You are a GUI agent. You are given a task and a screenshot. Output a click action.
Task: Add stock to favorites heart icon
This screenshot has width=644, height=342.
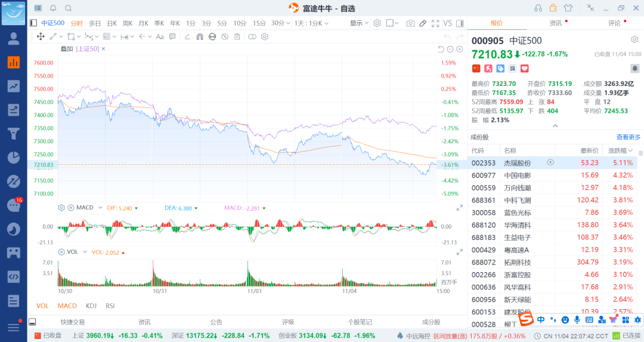(525, 69)
